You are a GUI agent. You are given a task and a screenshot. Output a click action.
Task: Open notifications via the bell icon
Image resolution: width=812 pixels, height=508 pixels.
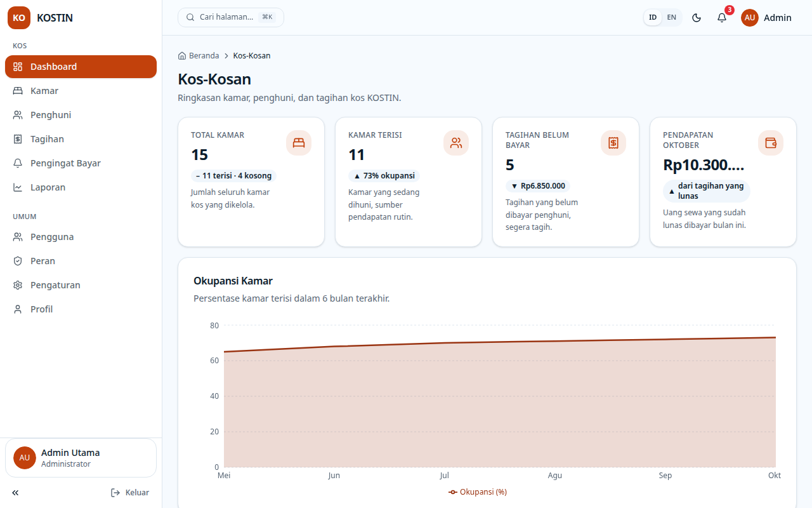point(722,18)
